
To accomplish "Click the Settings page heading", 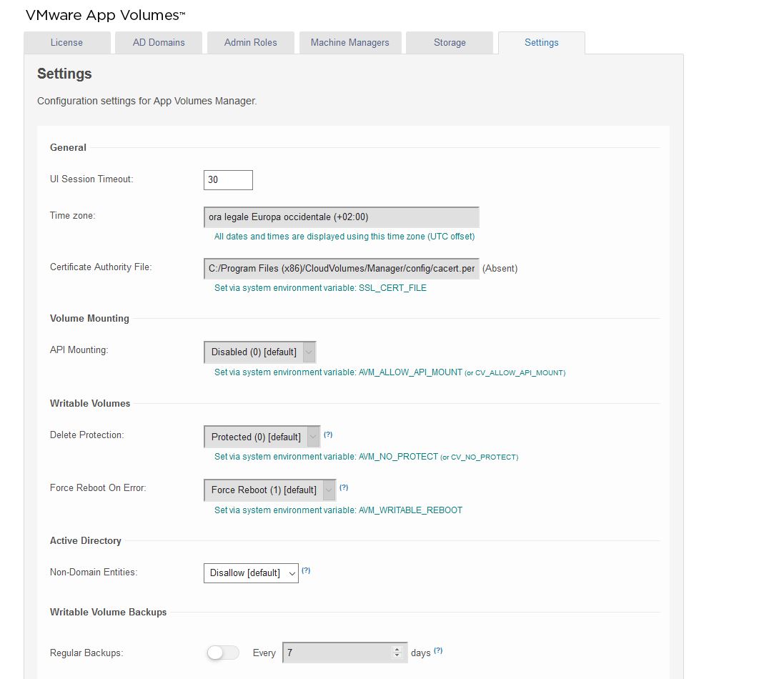I will [64, 74].
